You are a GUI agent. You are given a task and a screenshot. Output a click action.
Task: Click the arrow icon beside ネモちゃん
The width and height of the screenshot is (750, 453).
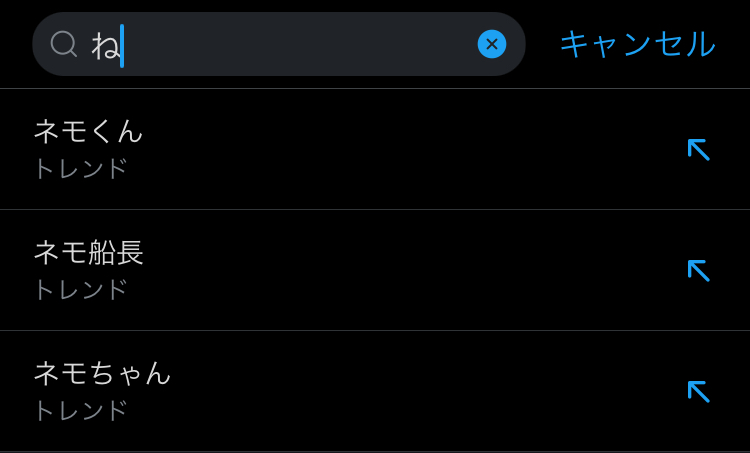click(x=698, y=391)
